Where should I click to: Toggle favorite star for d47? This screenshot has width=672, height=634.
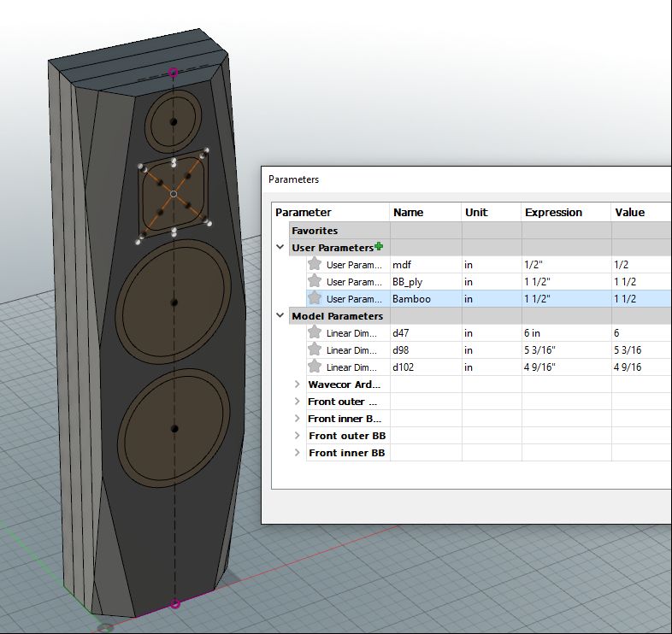tap(315, 332)
